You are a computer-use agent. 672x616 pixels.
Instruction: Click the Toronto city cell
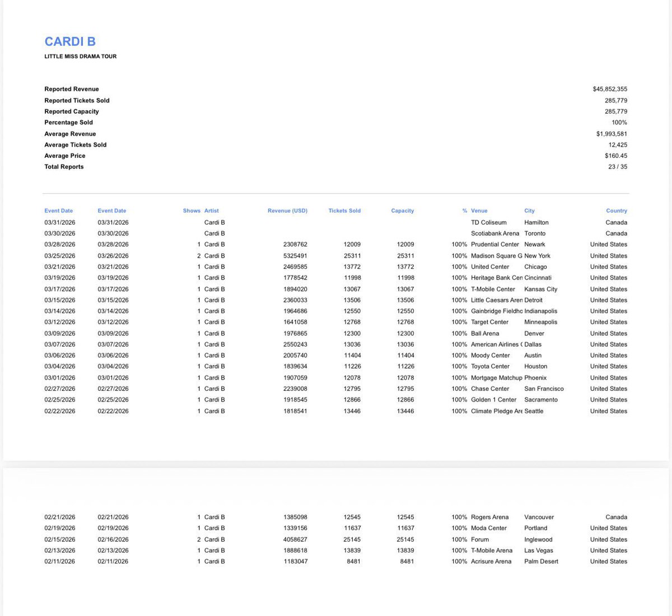[535, 234]
